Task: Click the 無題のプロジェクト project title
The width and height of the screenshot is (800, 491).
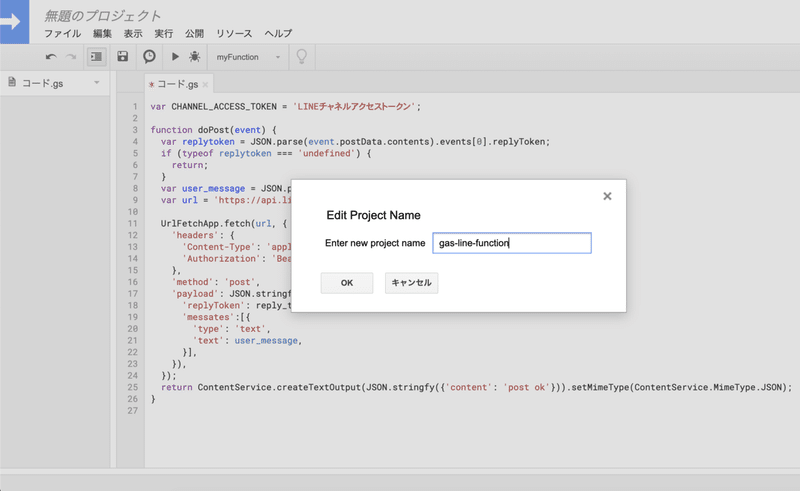Action: [x=103, y=15]
